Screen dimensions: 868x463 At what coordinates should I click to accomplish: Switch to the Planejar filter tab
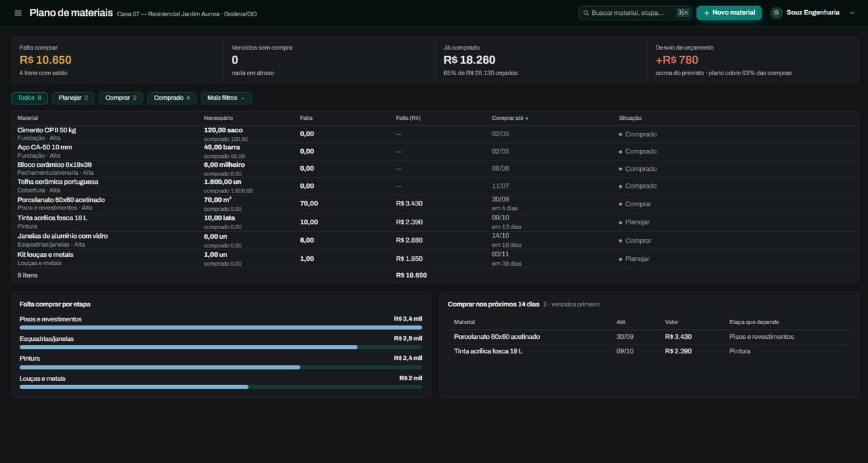click(73, 98)
